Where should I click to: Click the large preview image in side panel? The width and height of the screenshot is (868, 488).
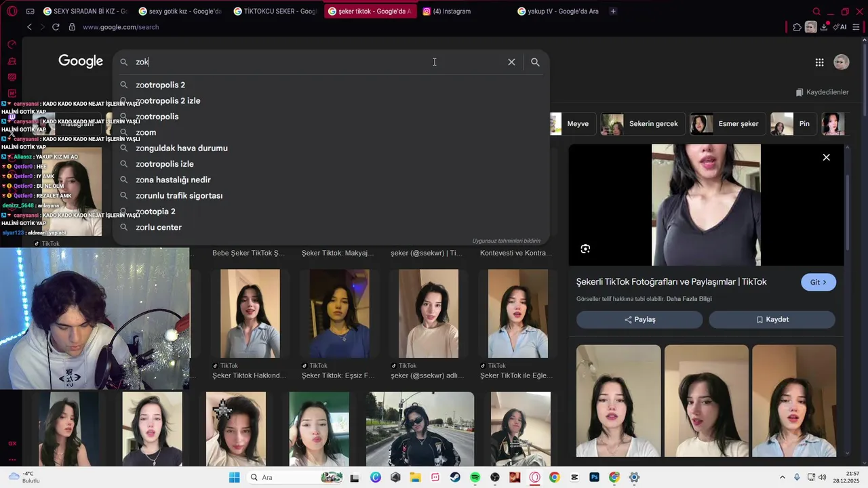[706, 205]
